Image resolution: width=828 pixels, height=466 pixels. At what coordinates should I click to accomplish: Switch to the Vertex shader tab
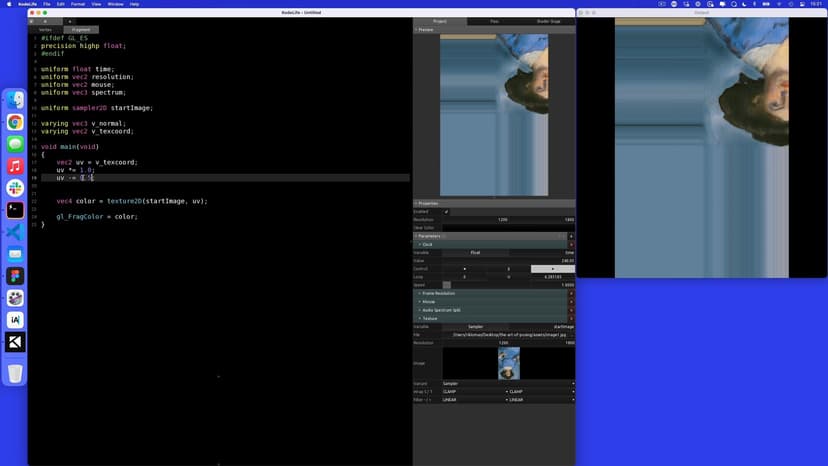[45, 29]
